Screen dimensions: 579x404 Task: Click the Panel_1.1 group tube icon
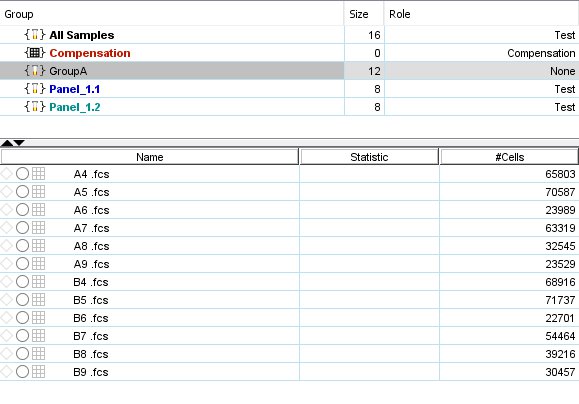tap(35, 89)
